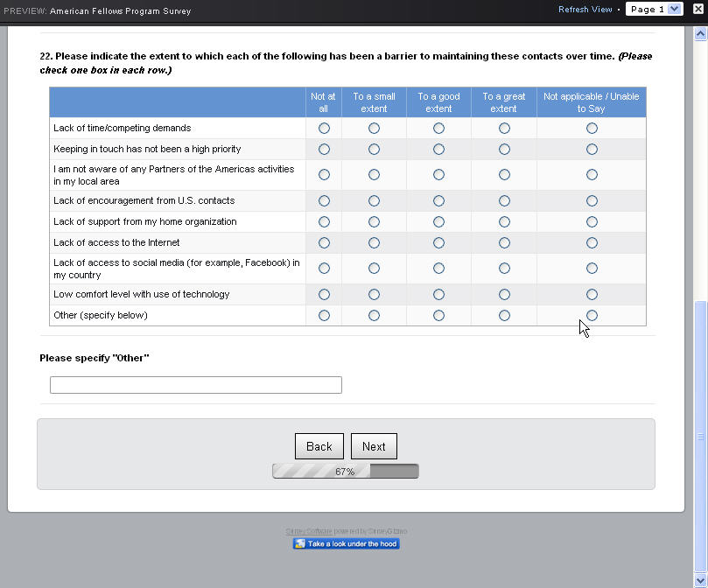Select 'Not at all' for Lack of time/competing demands

click(x=324, y=128)
